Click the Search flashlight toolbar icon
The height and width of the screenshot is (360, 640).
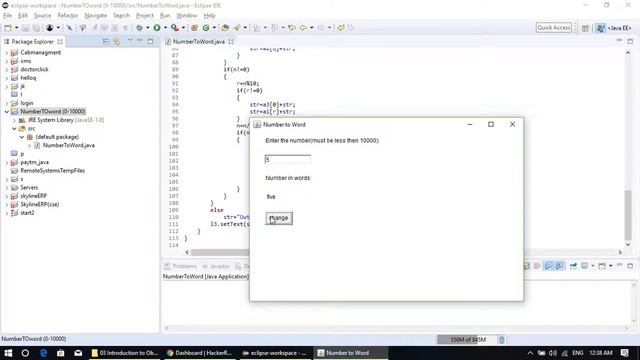pyautogui.click(x=237, y=28)
